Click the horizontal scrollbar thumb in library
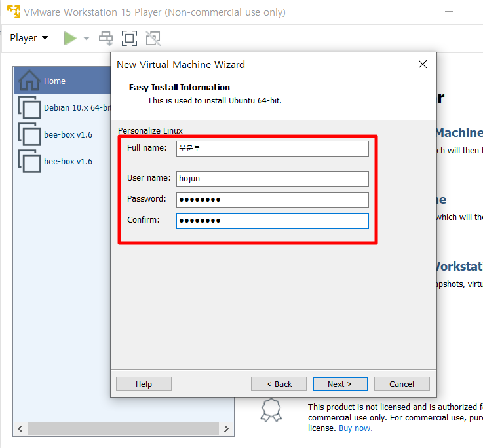 point(123,428)
